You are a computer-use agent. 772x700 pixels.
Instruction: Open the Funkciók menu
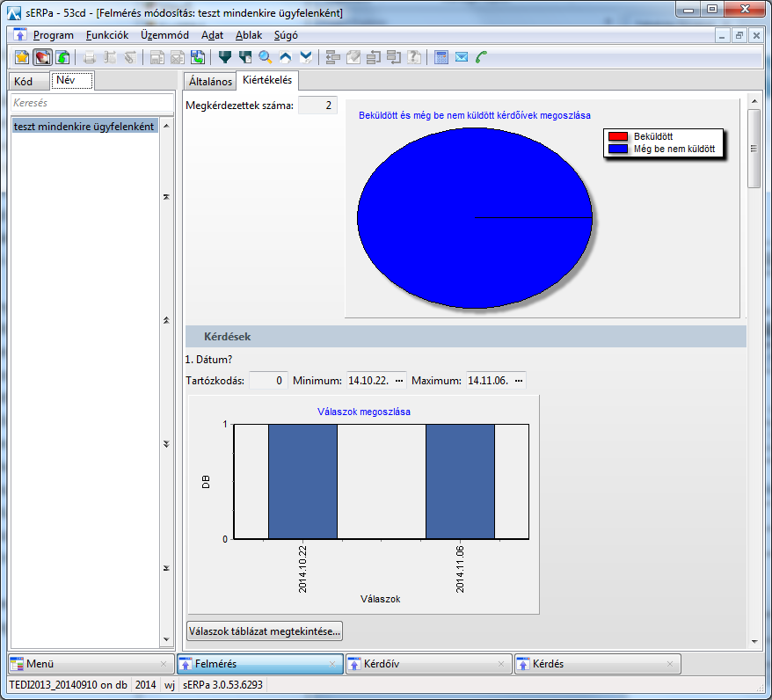point(107,35)
